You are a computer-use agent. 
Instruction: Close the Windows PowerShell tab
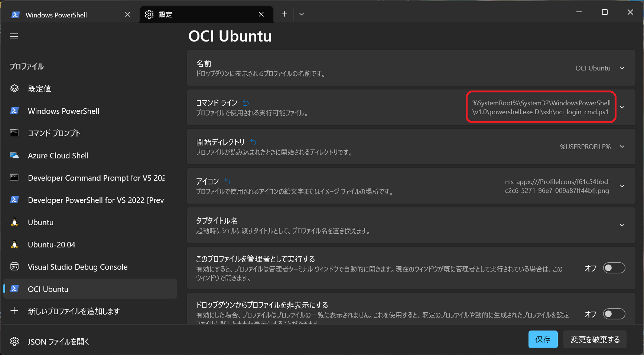pyautogui.click(x=127, y=14)
